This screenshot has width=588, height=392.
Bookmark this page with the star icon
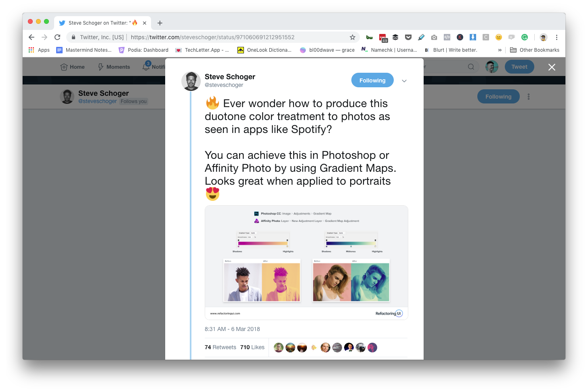click(353, 37)
